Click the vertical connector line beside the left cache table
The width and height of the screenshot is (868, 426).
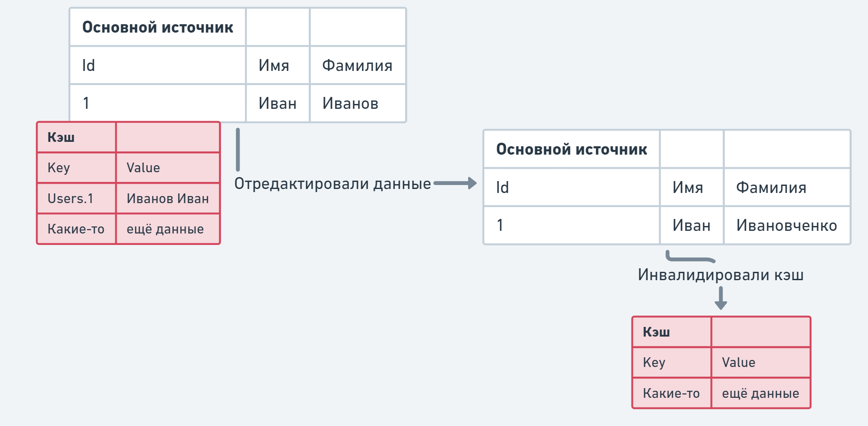coord(238,150)
